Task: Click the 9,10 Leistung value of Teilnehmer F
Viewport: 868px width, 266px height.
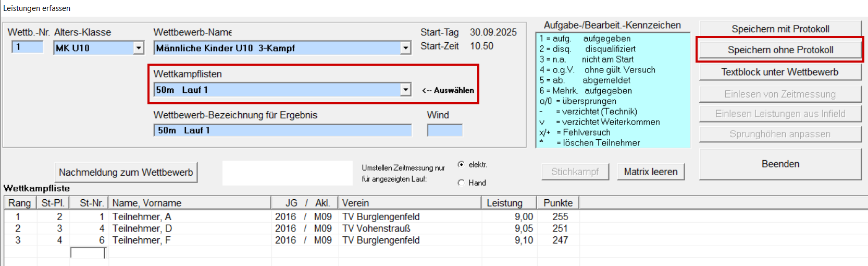Action: pos(523,240)
